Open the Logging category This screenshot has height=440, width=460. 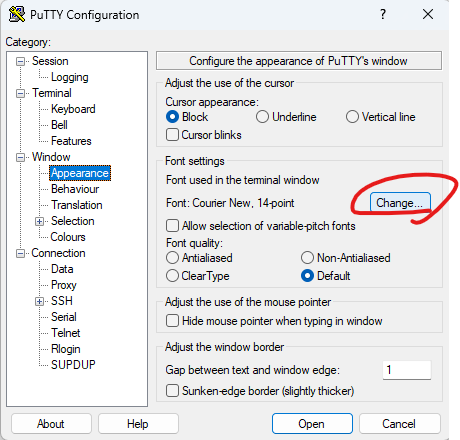coord(70,77)
